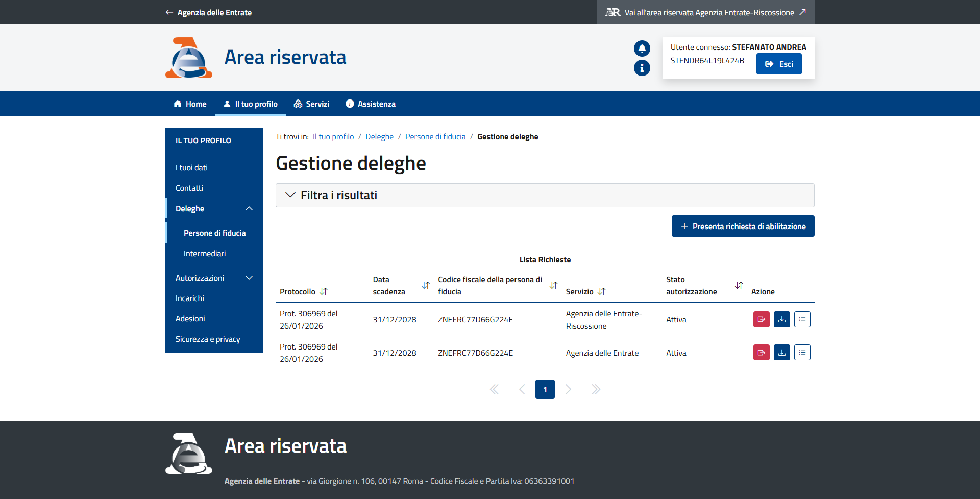Sort table by Data scadenza
Image resolution: width=980 pixels, height=499 pixels.
[x=426, y=285]
